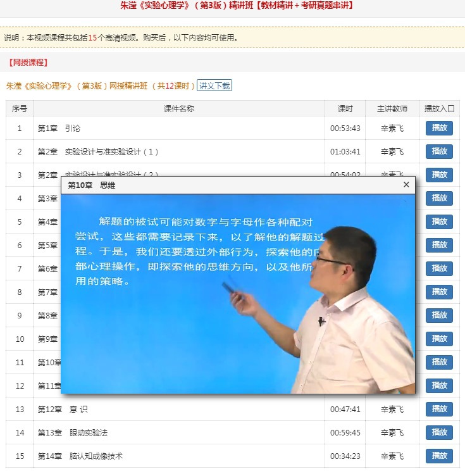Click teacher name 辛素飞 in row 15

point(392,456)
